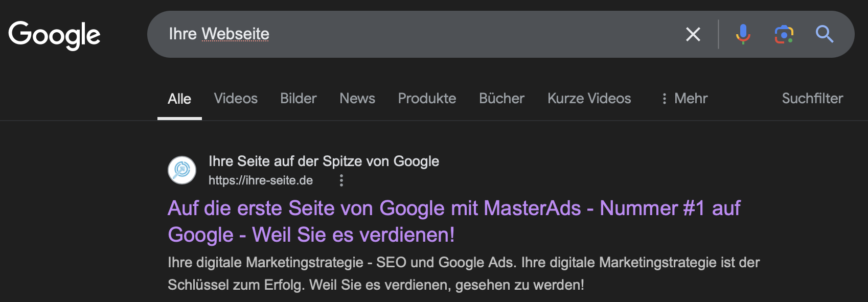Screen dimensions: 868x302
Task: Start voice search with the microphone
Action: 743,34
